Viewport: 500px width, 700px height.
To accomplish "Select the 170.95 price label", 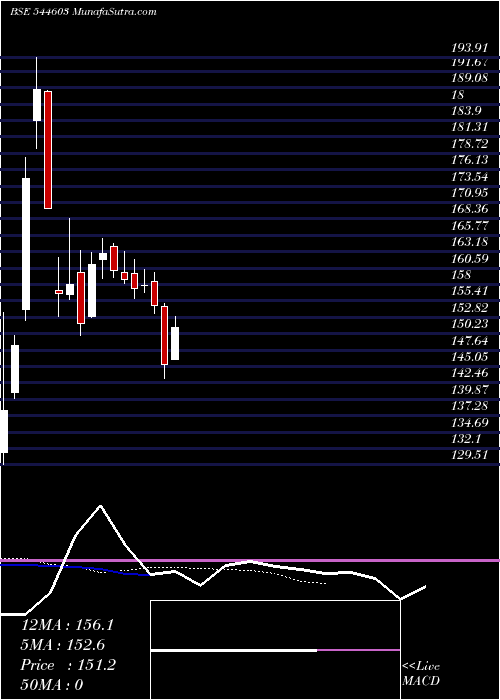I will pyautogui.click(x=470, y=193).
